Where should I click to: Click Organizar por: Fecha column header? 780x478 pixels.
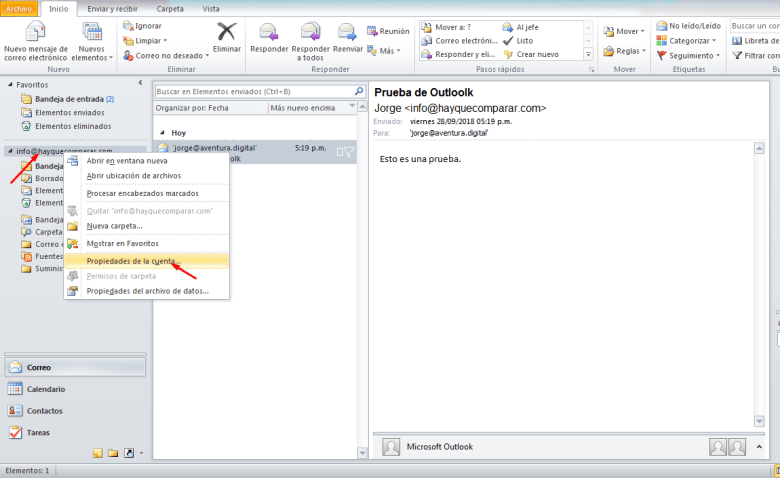[192, 107]
